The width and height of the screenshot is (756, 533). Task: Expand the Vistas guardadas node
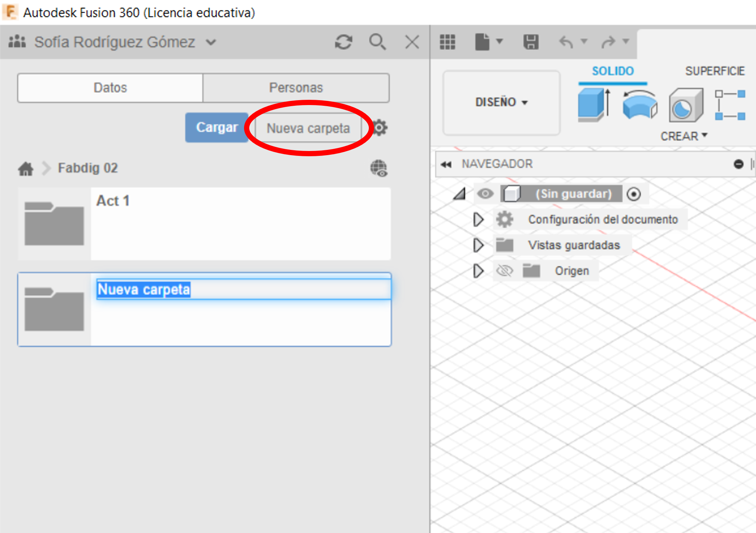tap(478, 245)
